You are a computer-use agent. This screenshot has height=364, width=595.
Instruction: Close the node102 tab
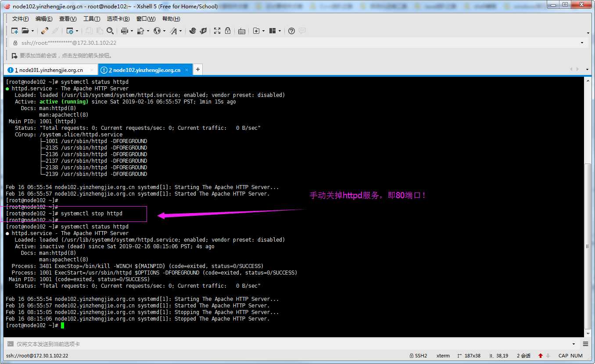186,70
